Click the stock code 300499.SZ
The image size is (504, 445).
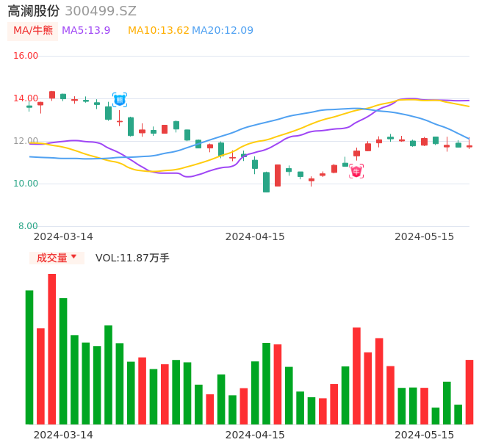click(101, 11)
